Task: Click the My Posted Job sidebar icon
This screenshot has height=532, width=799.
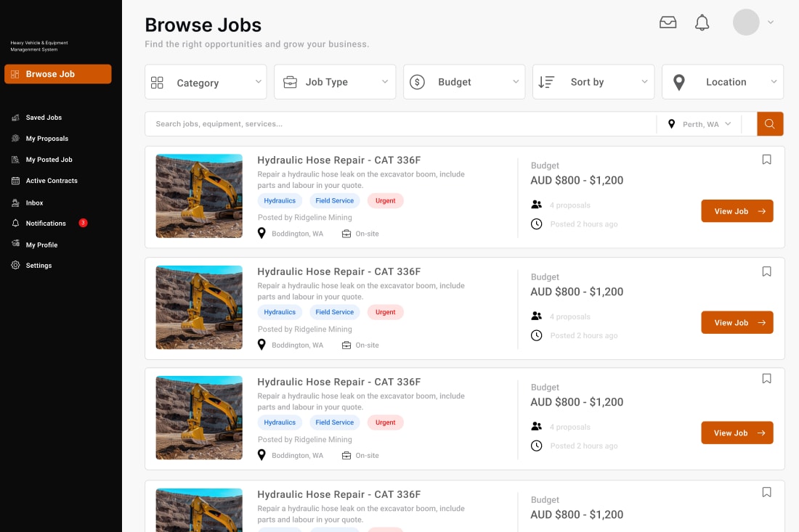Action: point(15,160)
